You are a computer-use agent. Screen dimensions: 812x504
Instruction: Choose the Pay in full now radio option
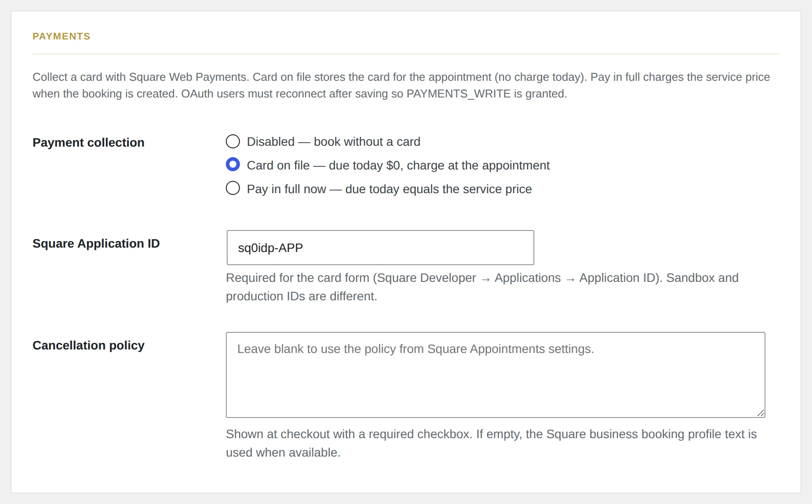click(x=233, y=188)
